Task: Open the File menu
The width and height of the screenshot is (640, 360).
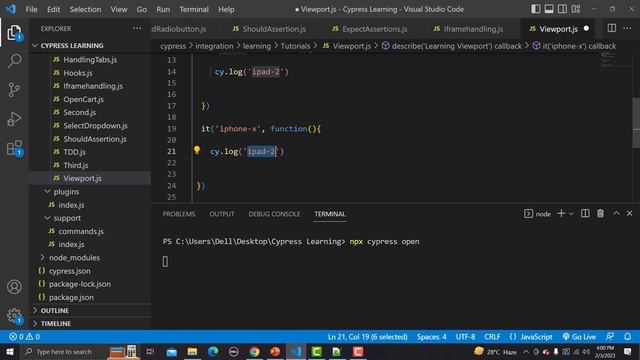Action: tap(31, 9)
